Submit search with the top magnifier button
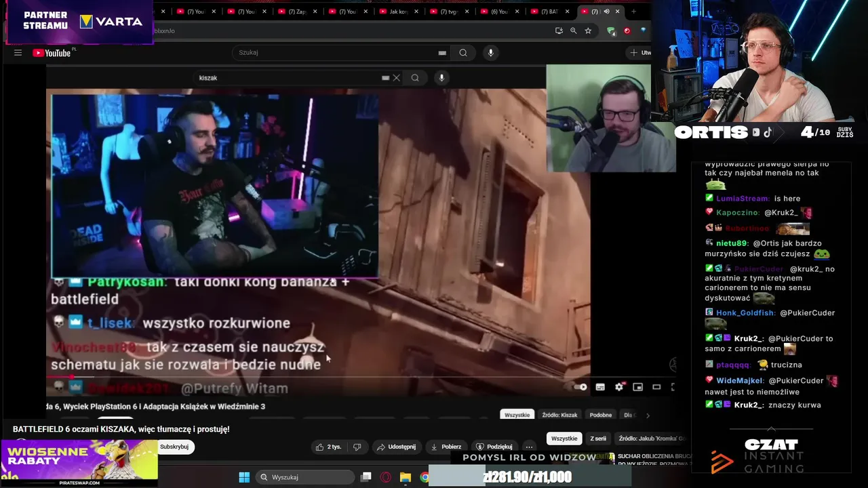868x488 pixels. pos(463,53)
